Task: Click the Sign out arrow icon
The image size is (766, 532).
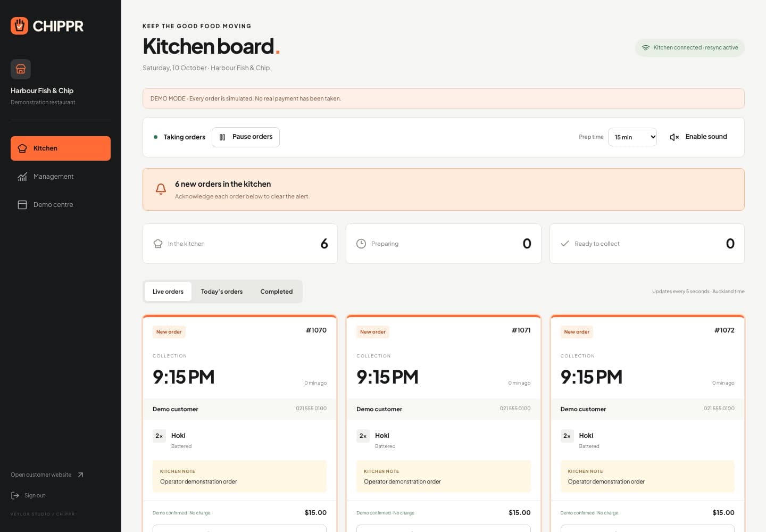Action: pos(15,495)
